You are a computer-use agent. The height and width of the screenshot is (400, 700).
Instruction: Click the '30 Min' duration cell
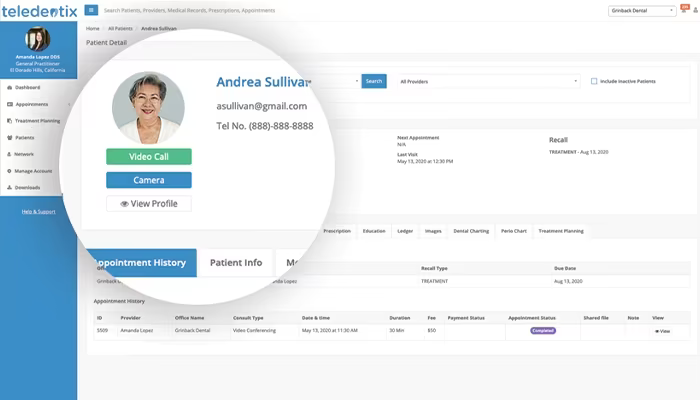(396, 330)
